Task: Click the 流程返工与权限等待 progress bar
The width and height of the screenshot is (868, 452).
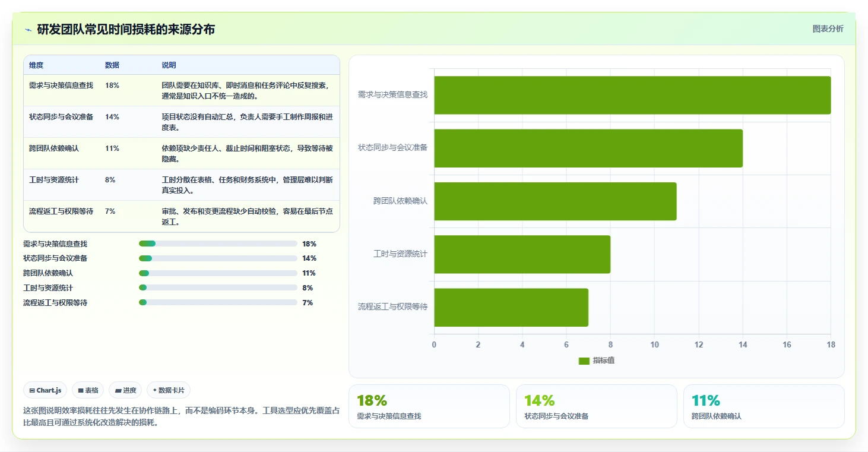Action: [218, 303]
